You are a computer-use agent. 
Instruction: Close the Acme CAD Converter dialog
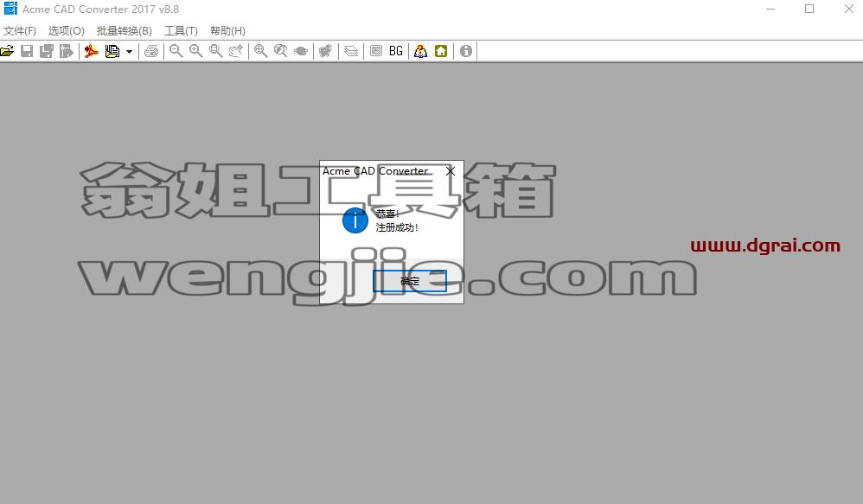[x=451, y=171]
